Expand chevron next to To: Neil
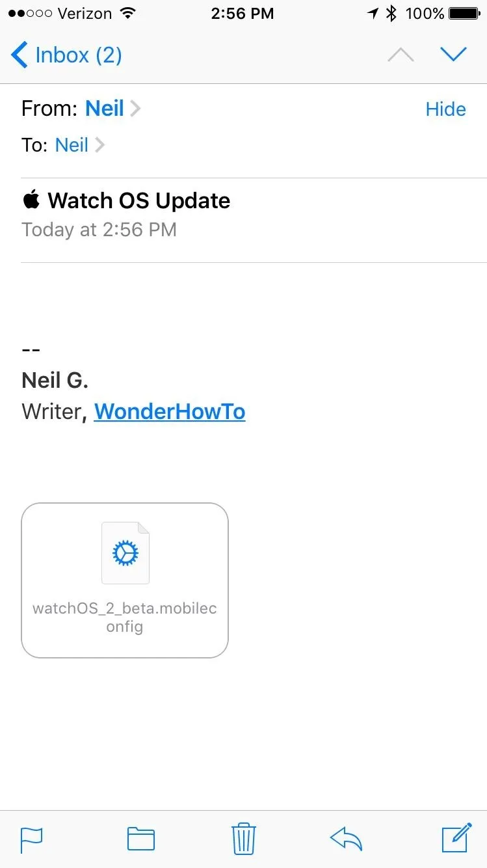The height and width of the screenshot is (868, 487). tap(99, 145)
